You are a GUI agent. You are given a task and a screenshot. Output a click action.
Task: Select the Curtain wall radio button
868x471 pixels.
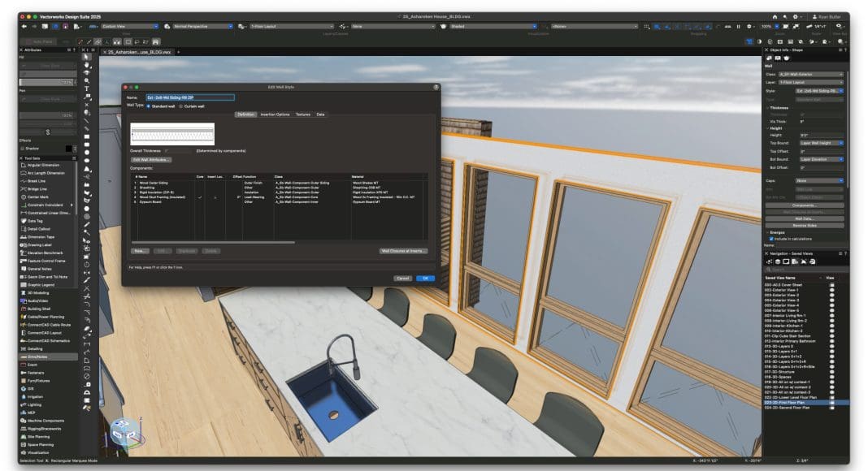(181, 106)
